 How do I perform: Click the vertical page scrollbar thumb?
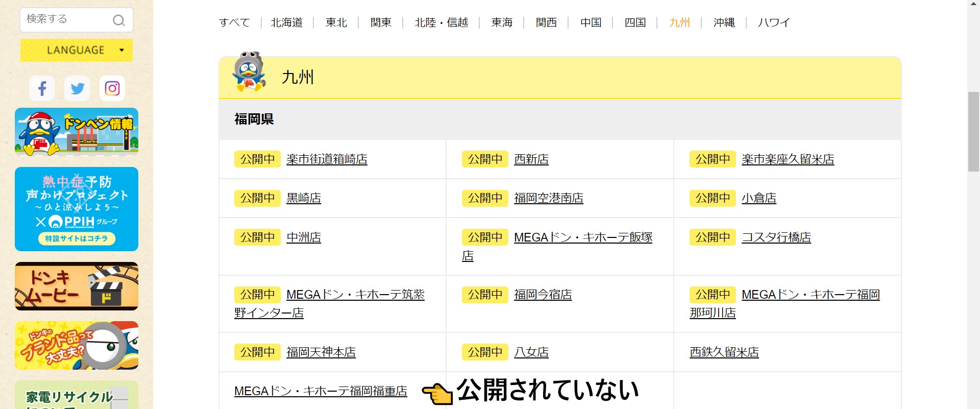click(973, 132)
